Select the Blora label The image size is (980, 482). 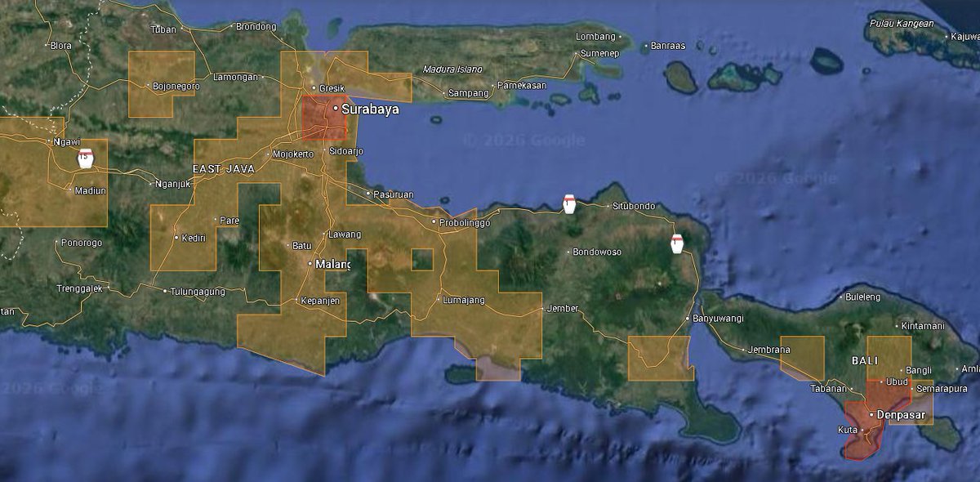61,46
